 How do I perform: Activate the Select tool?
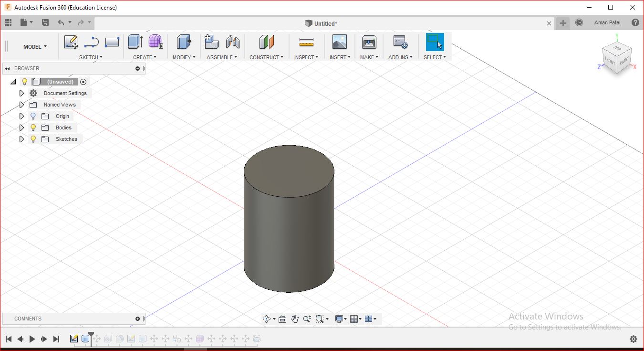435,42
